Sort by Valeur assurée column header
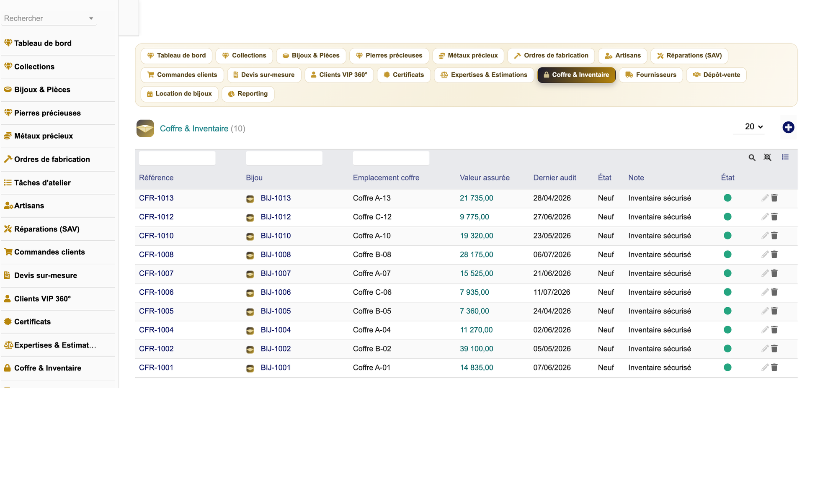 [x=485, y=177]
